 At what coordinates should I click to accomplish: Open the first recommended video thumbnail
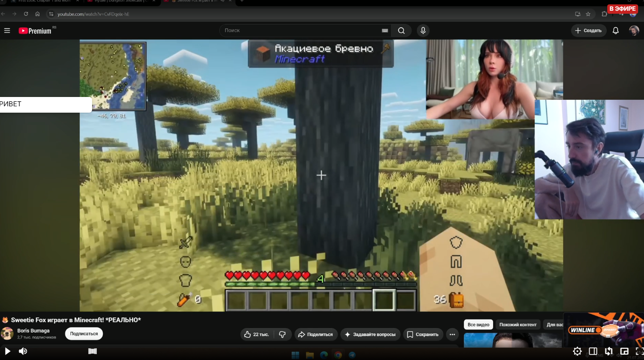tap(513, 340)
